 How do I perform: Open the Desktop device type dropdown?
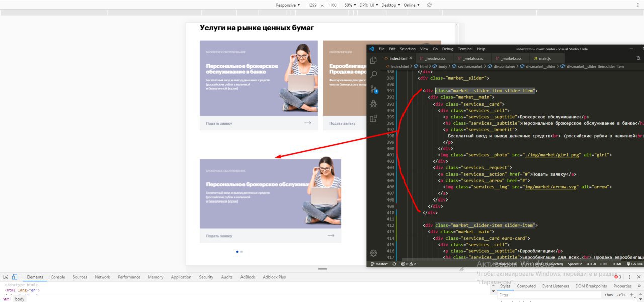coord(391,5)
